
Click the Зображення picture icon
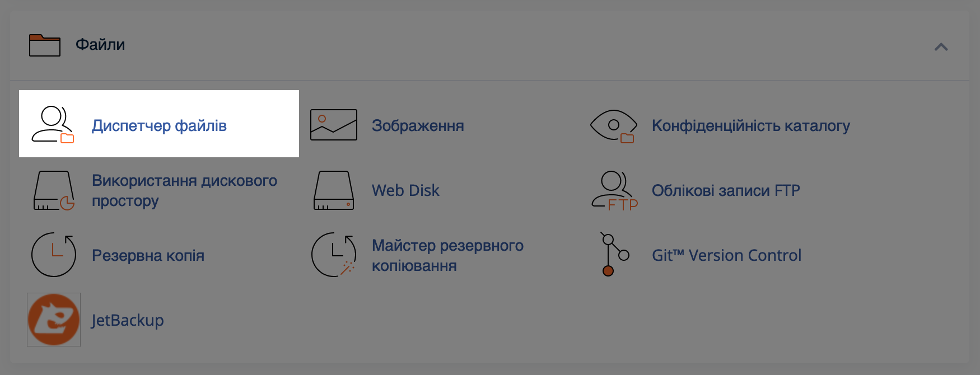[x=334, y=125]
